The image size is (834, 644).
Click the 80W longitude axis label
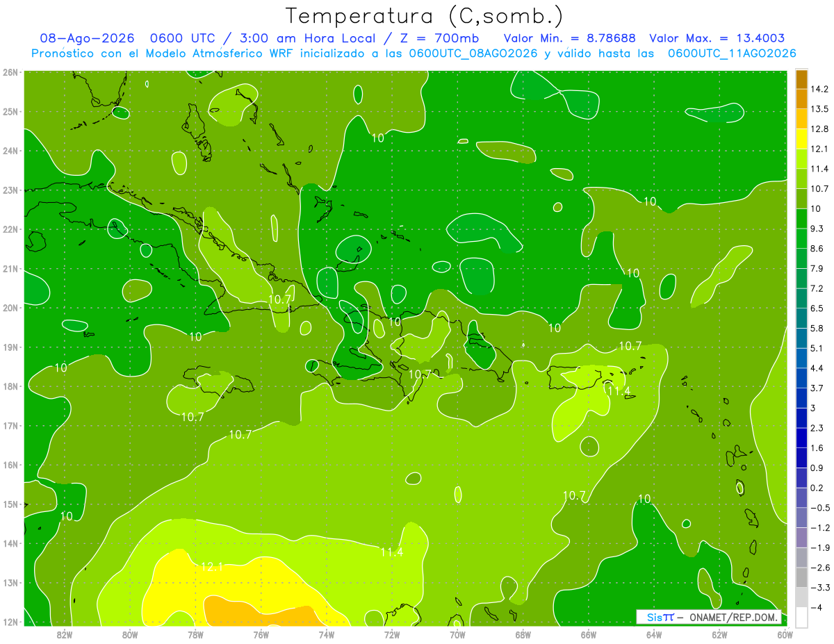tap(130, 634)
